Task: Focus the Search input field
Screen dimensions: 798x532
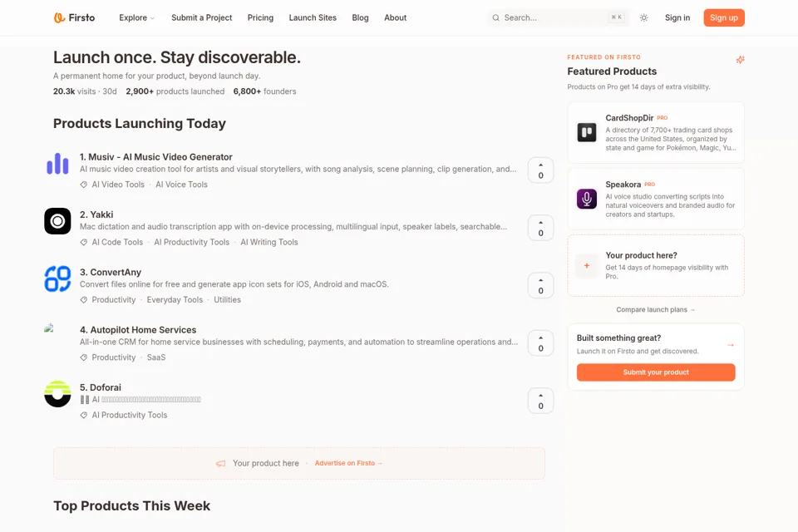Action: pos(558,17)
